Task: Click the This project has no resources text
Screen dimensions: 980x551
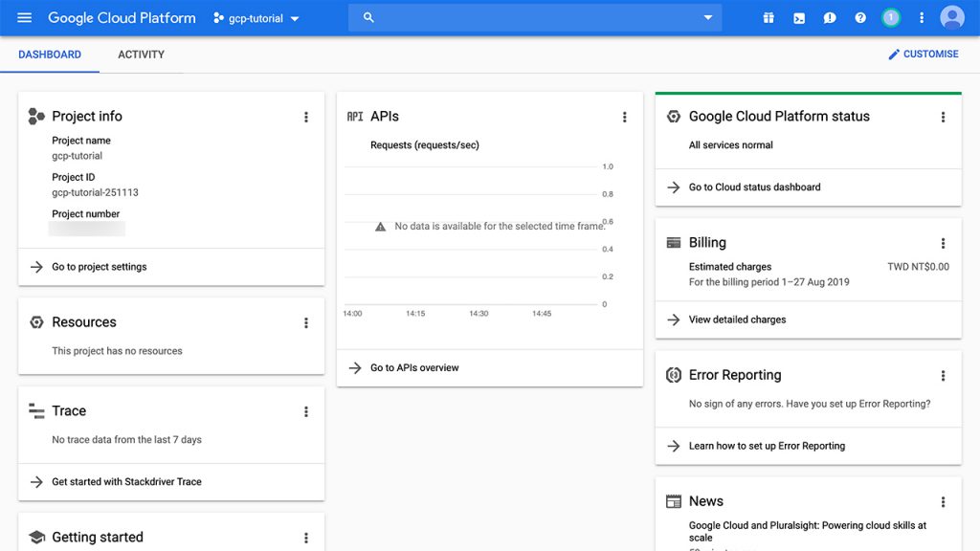Action: tap(117, 351)
